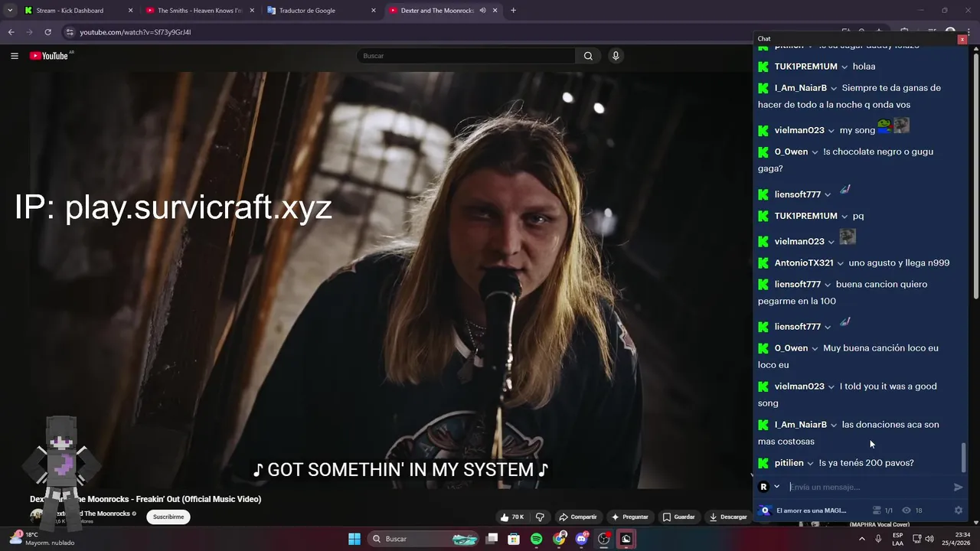
Task: Open the tab search dropdown in Chrome
Action: [x=9, y=11]
